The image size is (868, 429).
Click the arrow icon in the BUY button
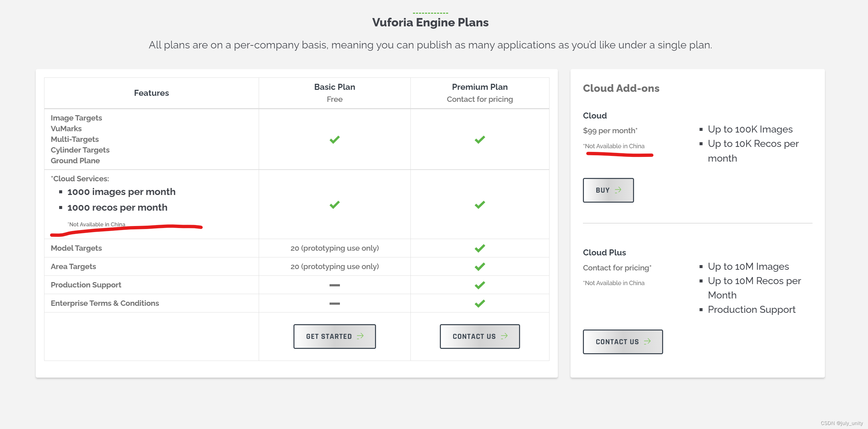click(618, 190)
